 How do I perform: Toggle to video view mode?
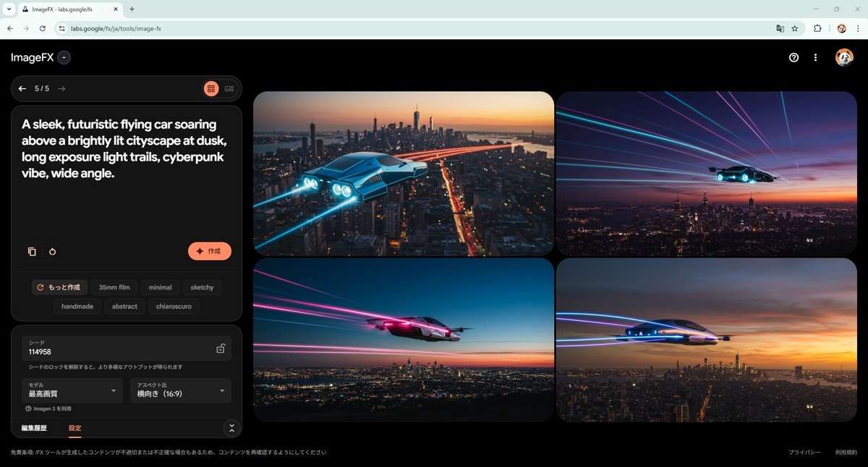(229, 88)
